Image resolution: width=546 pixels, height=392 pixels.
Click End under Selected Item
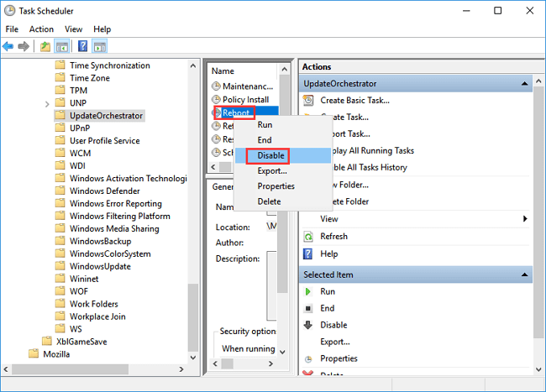[328, 308]
